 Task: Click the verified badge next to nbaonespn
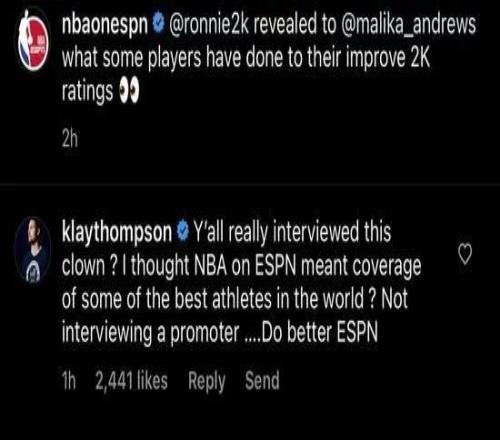pos(159,24)
